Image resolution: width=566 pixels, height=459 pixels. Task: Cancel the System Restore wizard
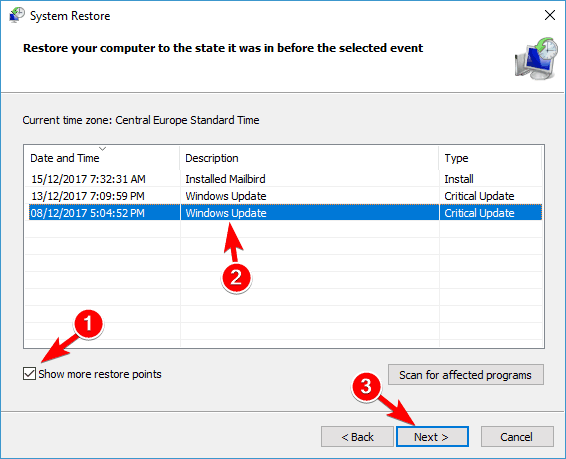pos(517,437)
